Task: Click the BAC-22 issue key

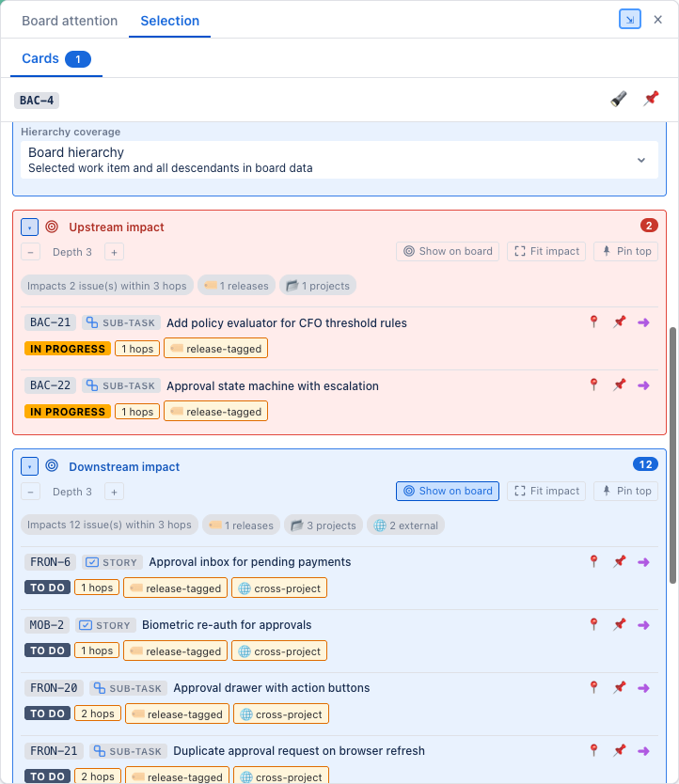Action: click(x=50, y=385)
